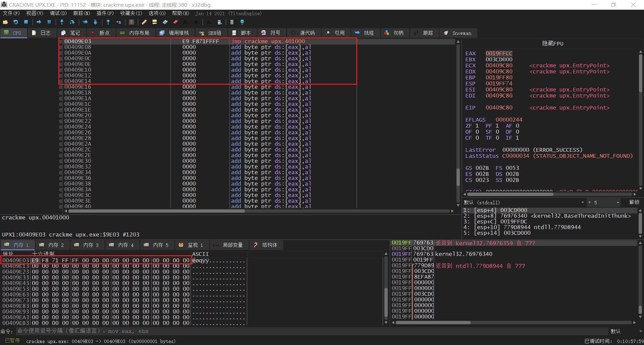This screenshot has height=345, width=644.
Task: Increase the argument count spinner arrow
Action: pyautogui.click(x=618, y=202)
